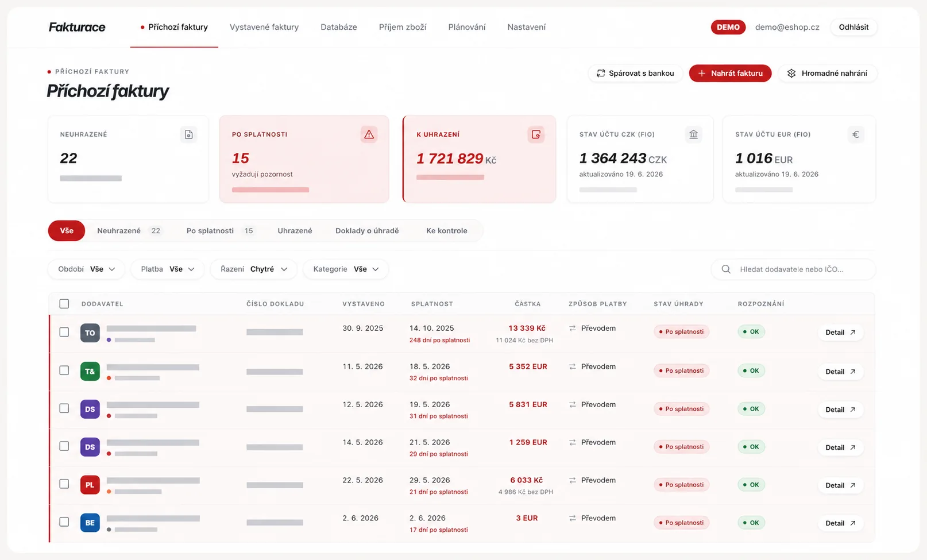Image resolution: width=927 pixels, height=560 pixels.
Task: Click the Po splatnosti summary card
Action: [x=304, y=159]
